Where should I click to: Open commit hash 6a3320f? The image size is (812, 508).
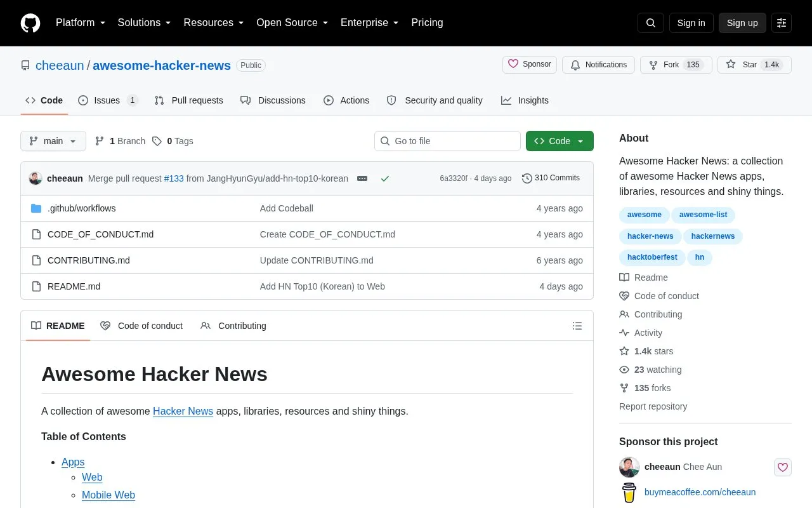coord(454,178)
